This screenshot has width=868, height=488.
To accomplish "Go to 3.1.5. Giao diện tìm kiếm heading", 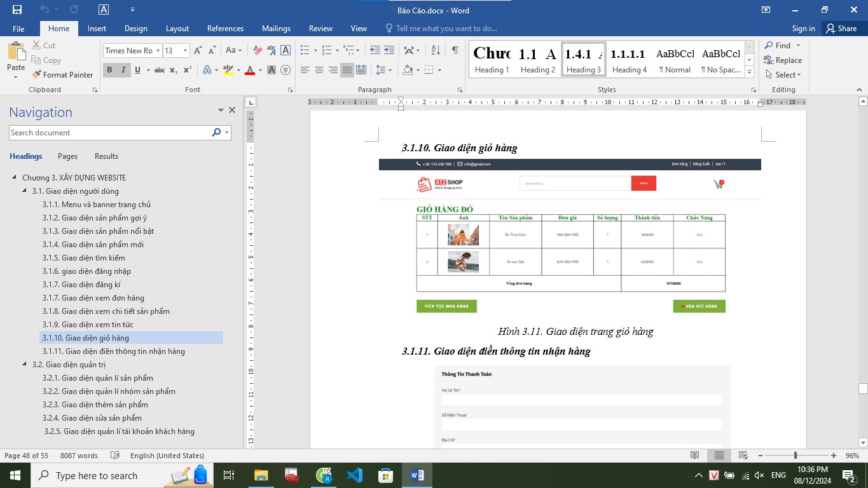I will (x=84, y=258).
